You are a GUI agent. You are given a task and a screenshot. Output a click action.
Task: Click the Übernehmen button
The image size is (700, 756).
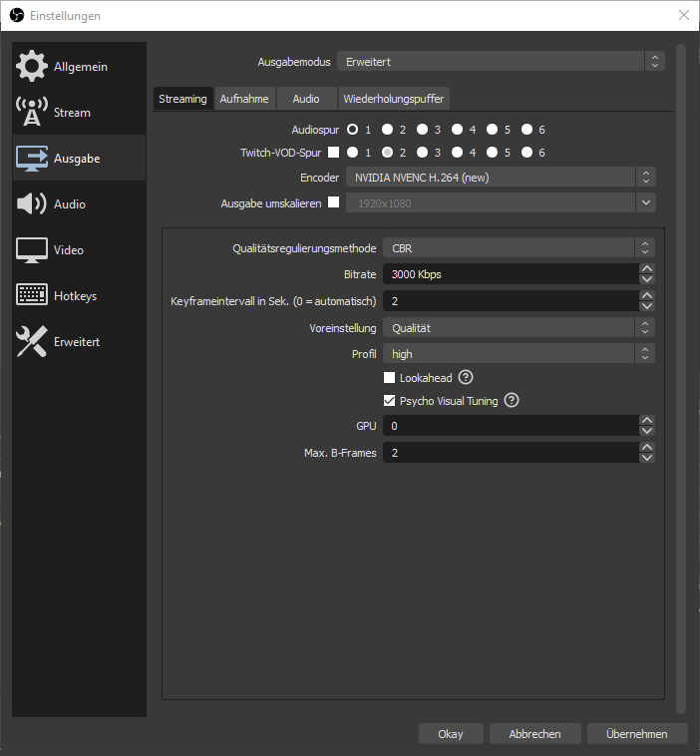[636, 734]
